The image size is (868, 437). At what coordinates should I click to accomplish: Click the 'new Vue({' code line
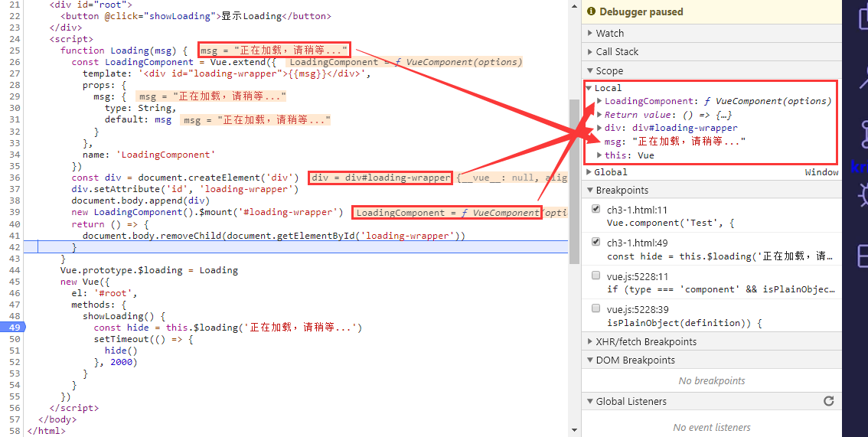pos(85,282)
